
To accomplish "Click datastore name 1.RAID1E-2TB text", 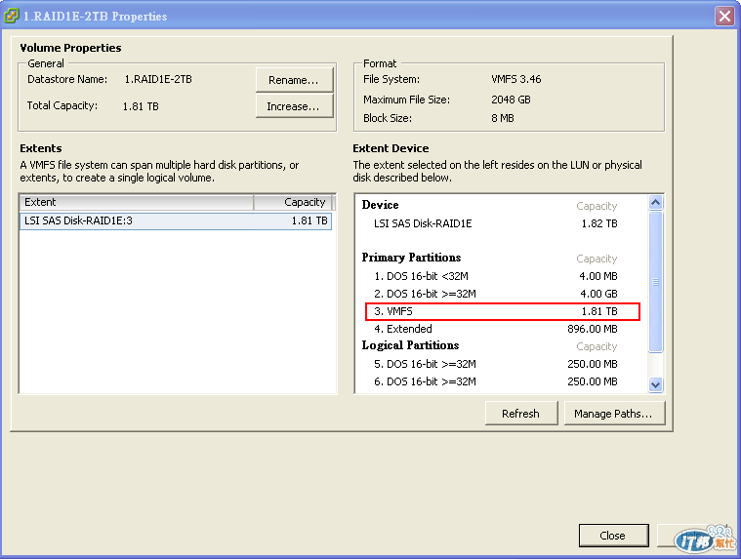I will tap(158, 79).
